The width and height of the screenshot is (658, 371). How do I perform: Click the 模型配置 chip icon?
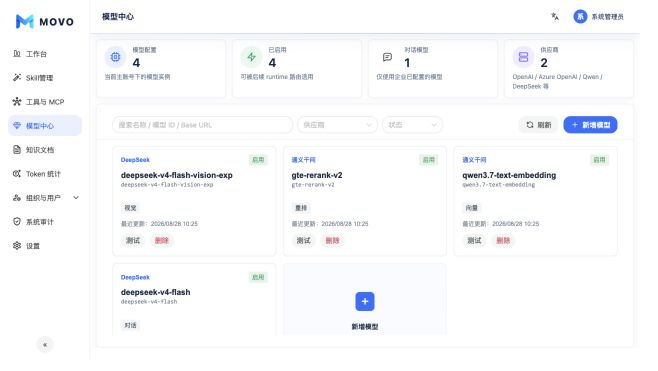115,57
